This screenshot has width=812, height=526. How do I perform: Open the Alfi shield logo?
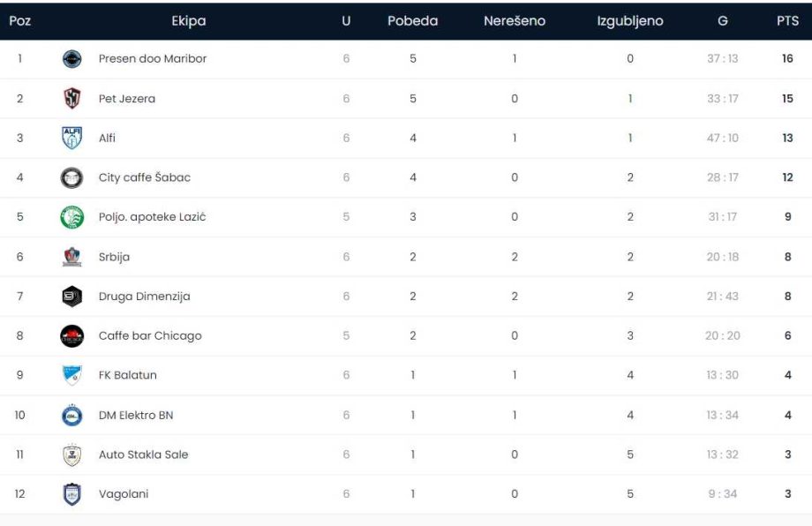point(72,138)
